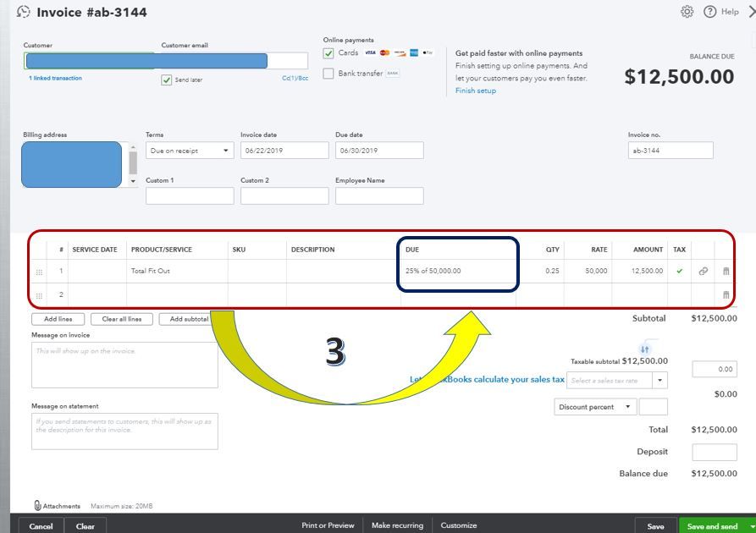Open the invoice history clock icon
This screenshot has height=533, width=756.
click(23, 12)
